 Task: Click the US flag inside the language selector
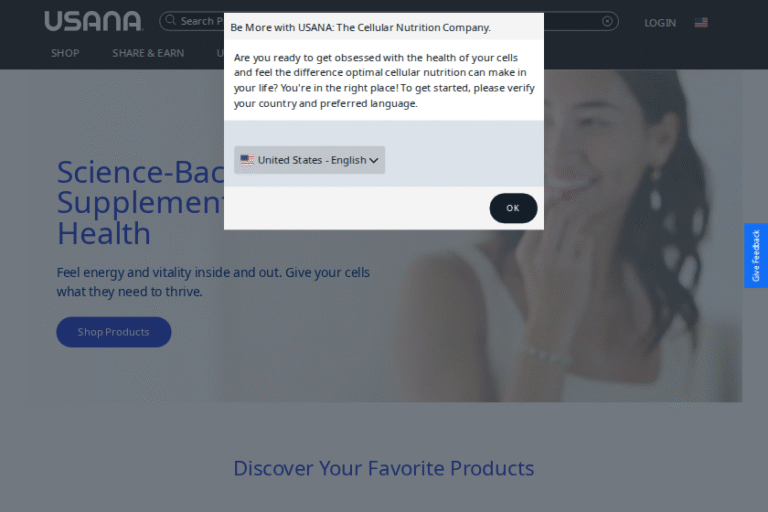pyautogui.click(x=247, y=160)
